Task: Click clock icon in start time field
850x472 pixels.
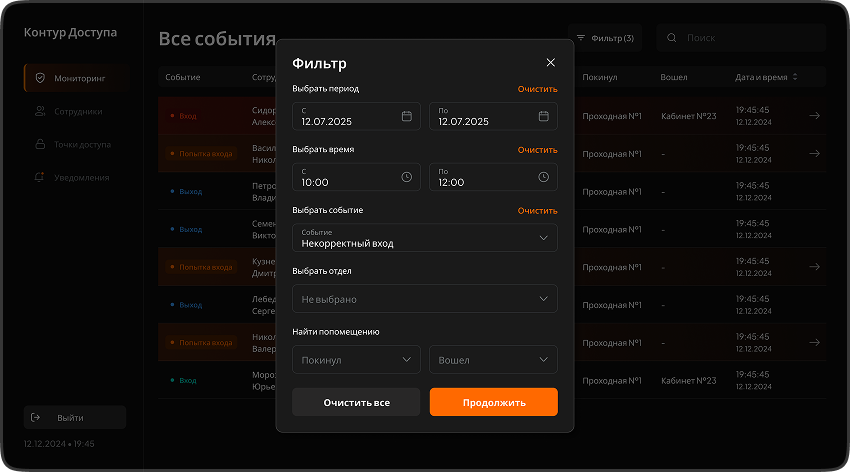Action: [x=406, y=177]
